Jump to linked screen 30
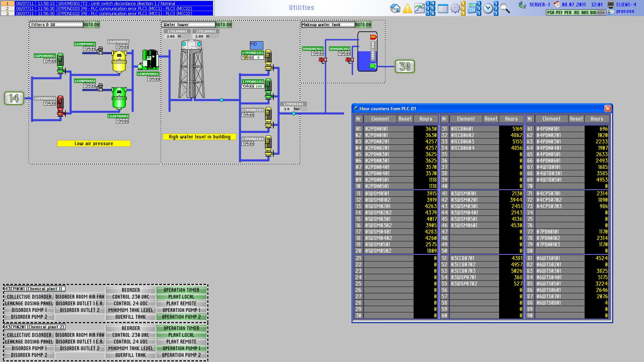Viewport: 644px width, 362px height. click(x=405, y=66)
